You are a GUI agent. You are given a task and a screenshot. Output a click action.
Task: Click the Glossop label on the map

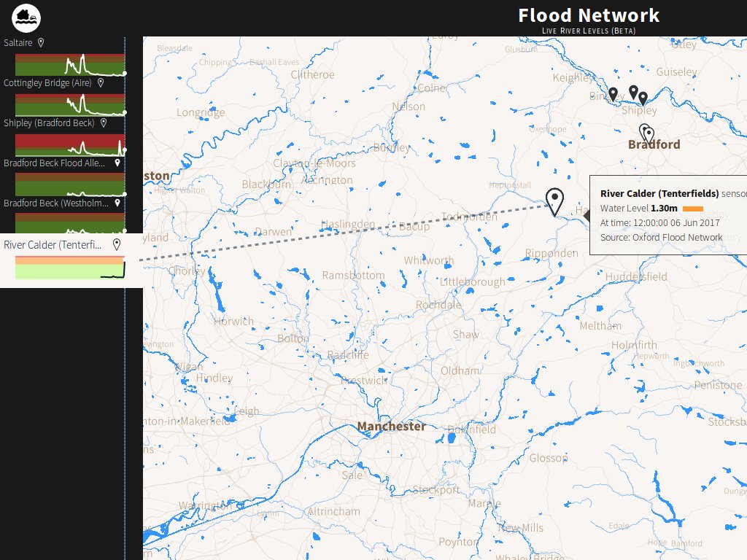point(549,458)
